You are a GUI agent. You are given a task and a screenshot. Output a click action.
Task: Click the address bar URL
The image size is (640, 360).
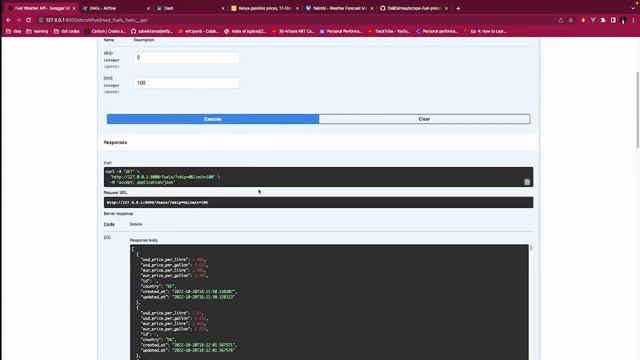pyautogui.click(x=96, y=20)
